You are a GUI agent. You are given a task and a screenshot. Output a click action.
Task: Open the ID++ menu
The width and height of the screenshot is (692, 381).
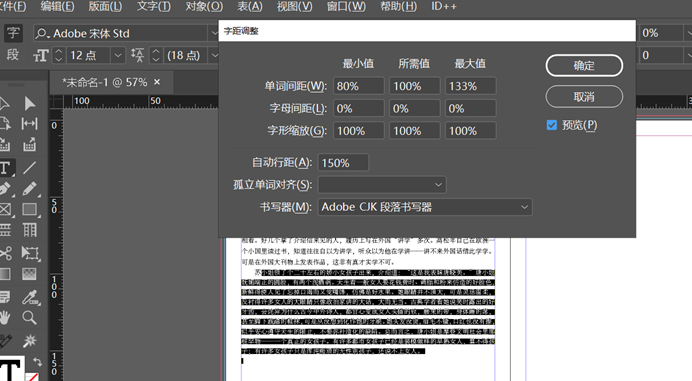point(444,7)
